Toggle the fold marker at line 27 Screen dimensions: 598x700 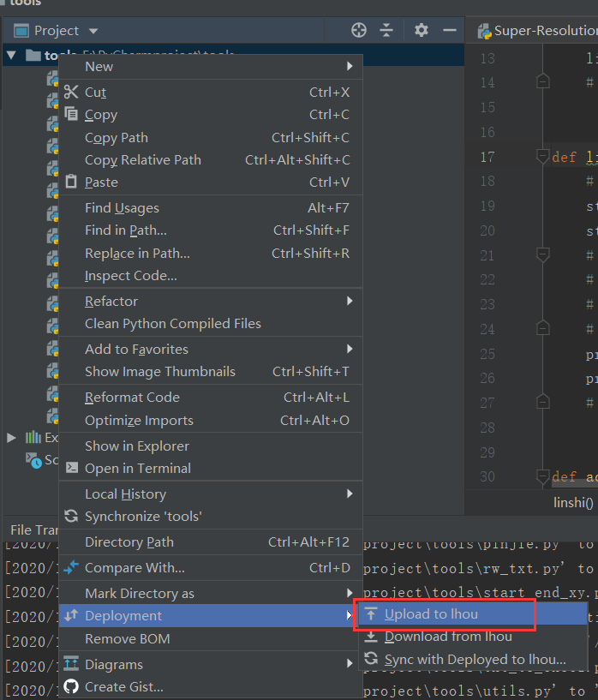[x=542, y=402]
